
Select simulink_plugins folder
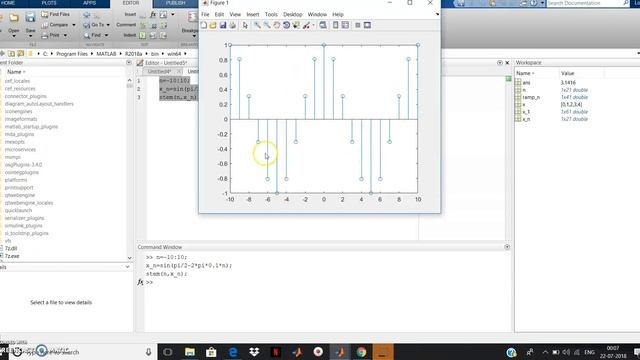click(23, 225)
